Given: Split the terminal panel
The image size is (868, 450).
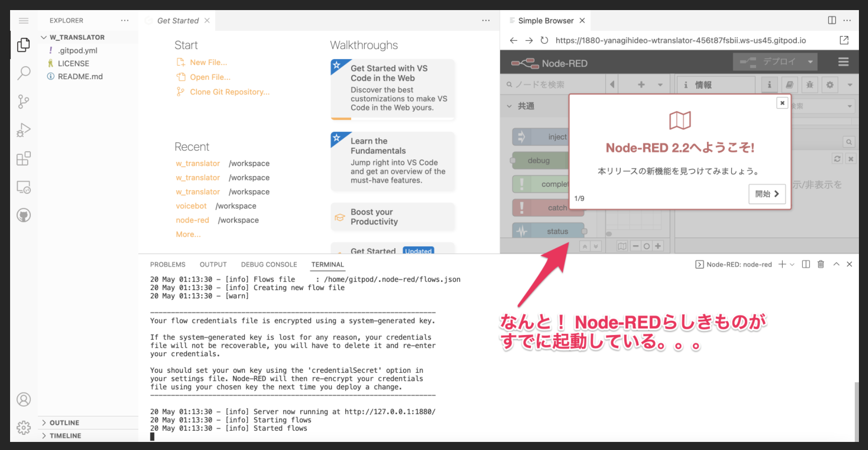Looking at the screenshot, I should [x=806, y=264].
